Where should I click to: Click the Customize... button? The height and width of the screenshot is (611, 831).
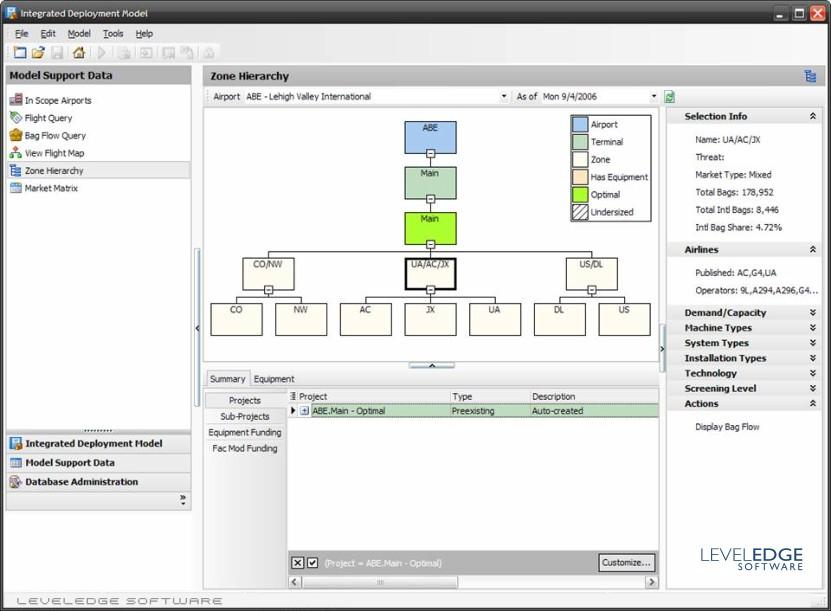[626, 563]
